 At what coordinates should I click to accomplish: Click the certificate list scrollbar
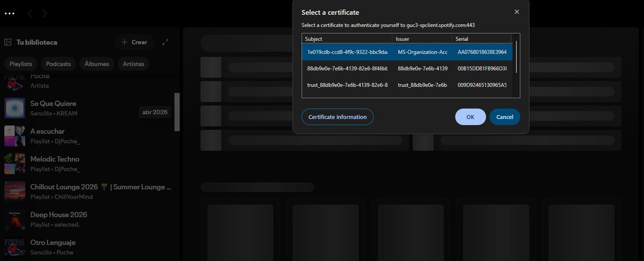516,56
